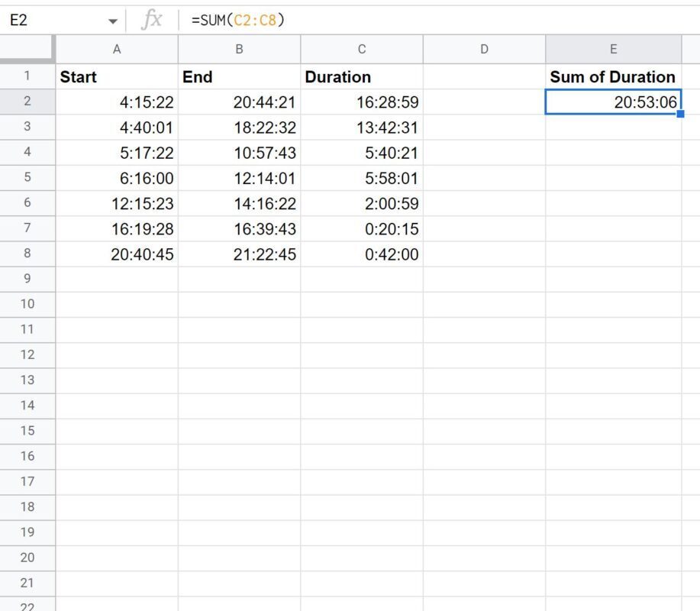This screenshot has height=611, width=700.
Task: Select the Sum of Duration header cell
Action: [614, 76]
